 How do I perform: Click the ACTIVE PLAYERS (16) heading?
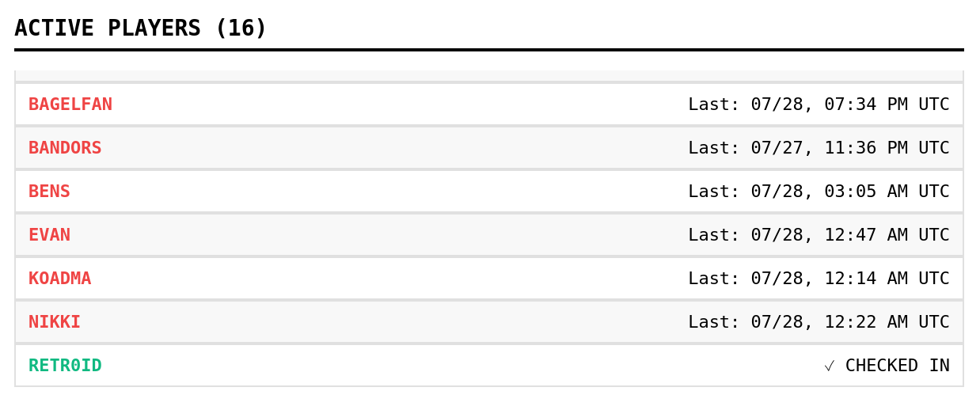coord(141,28)
